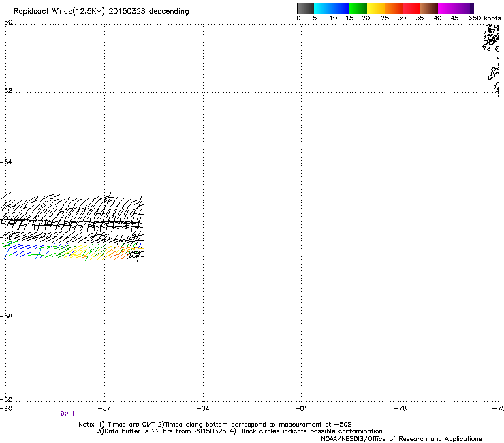Screen dimensions: 504x443
Task: Click the yellow 20-25 knots color band
Action: pyautogui.click(x=376, y=8)
